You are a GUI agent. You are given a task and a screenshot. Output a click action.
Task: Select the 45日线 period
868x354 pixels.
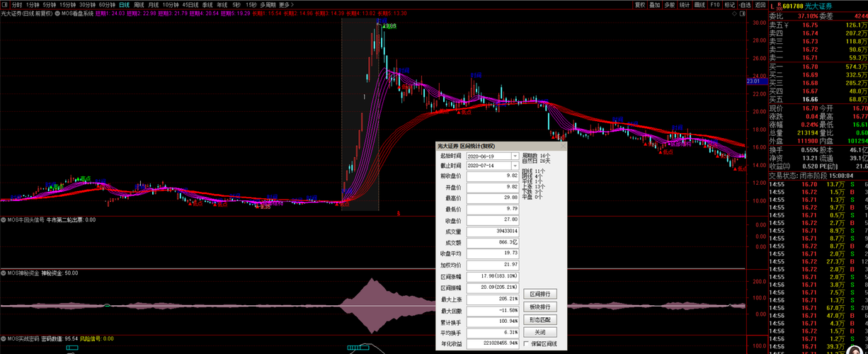(190, 4)
